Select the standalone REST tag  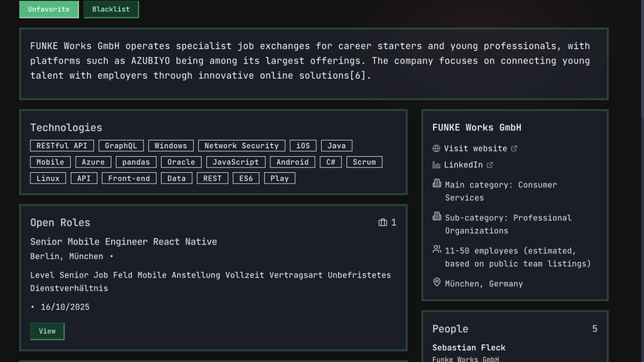pyautogui.click(x=213, y=179)
